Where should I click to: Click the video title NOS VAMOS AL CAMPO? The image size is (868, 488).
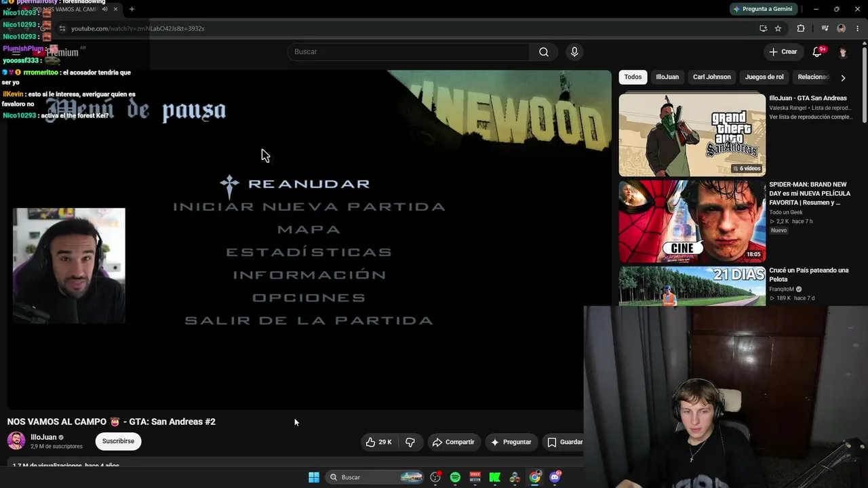coord(111,422)
